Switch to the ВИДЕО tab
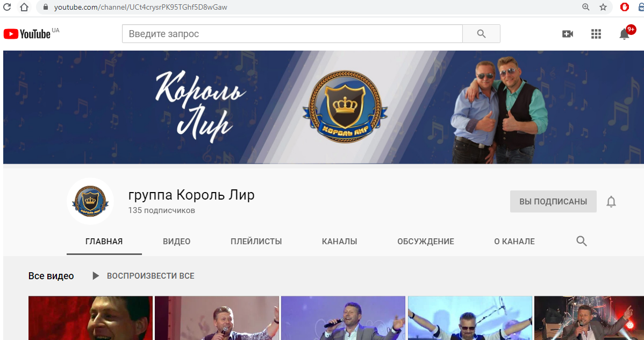Image resolution: width=644 pixels, height=340 pixels. tap(176, 241)
